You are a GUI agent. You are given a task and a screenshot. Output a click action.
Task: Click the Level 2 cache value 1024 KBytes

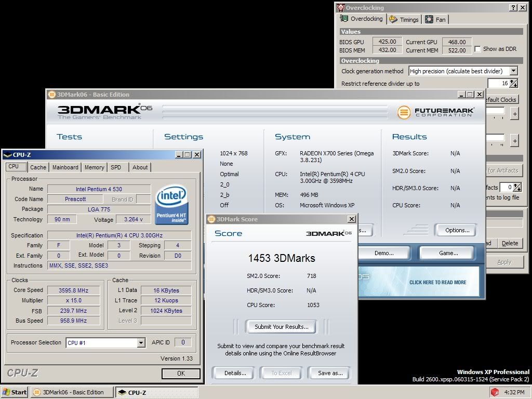tap(166, 311)
